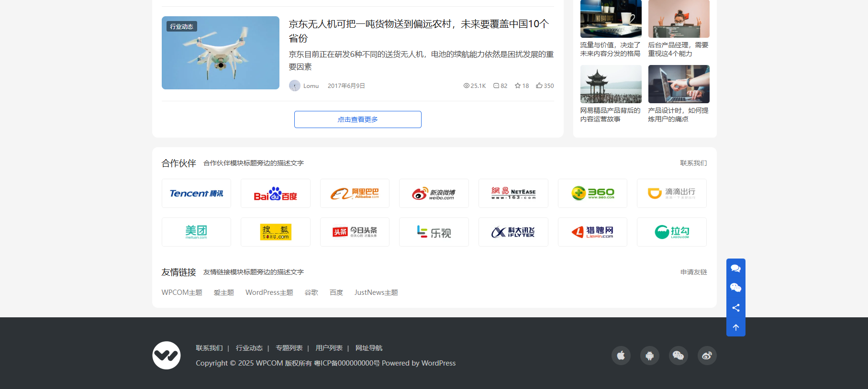
Task: Open the Weibo icon in footer
Action: tap(707, 356)
